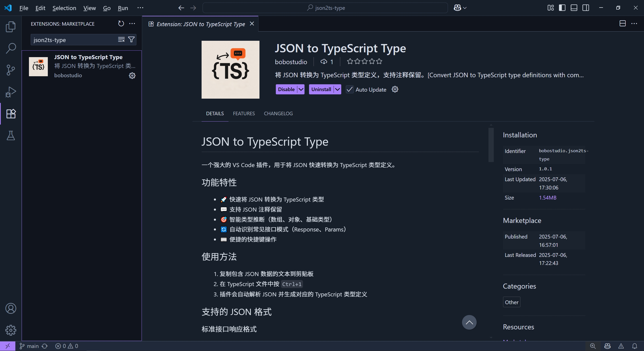This screenshot has height=351, width=644.
Task: Toggle the Auto Update checkbox
Action: pyautogui.click(x=350, y=90)
